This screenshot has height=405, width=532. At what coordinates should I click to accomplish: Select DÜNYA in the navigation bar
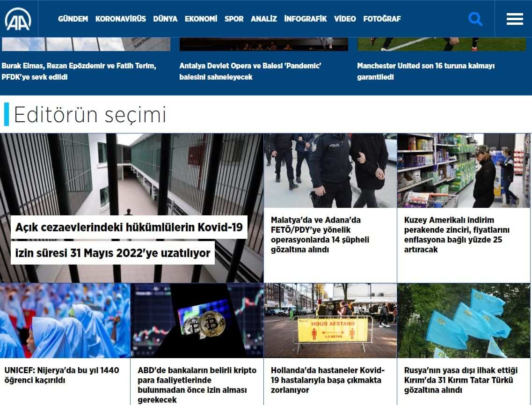[x=165, y=19]
